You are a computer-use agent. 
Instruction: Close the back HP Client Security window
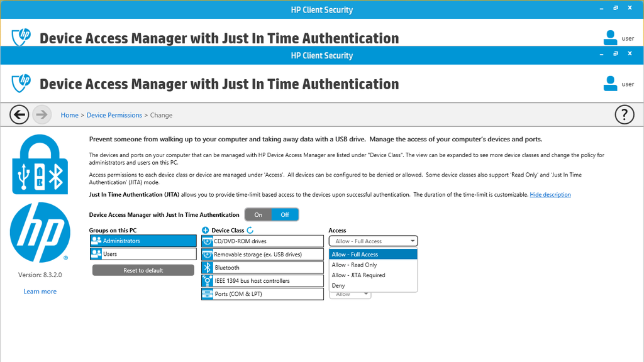pos(630,8)
